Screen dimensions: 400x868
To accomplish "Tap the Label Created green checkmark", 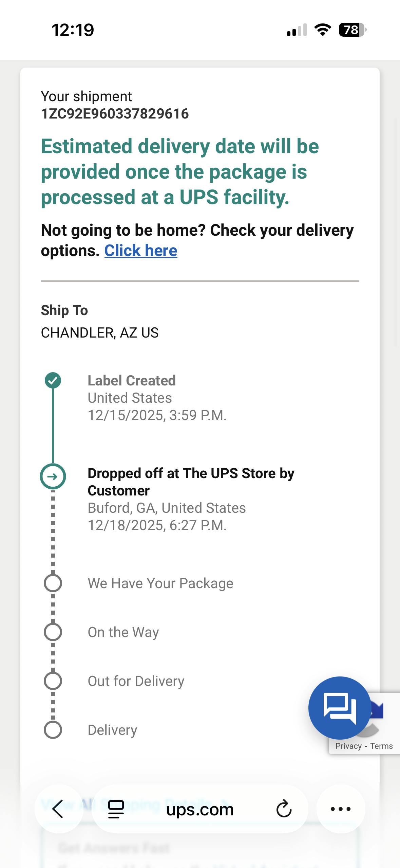I will tap(53, 380).
